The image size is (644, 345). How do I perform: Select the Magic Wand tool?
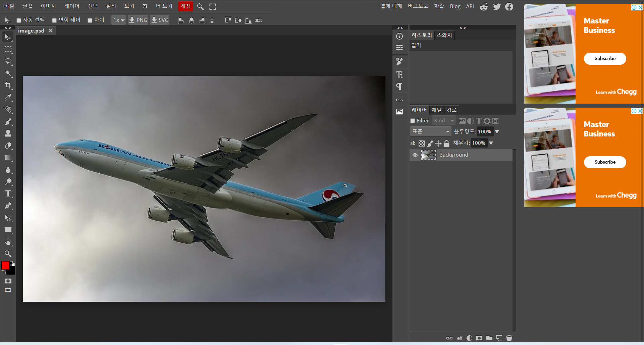tap(8, 73)
